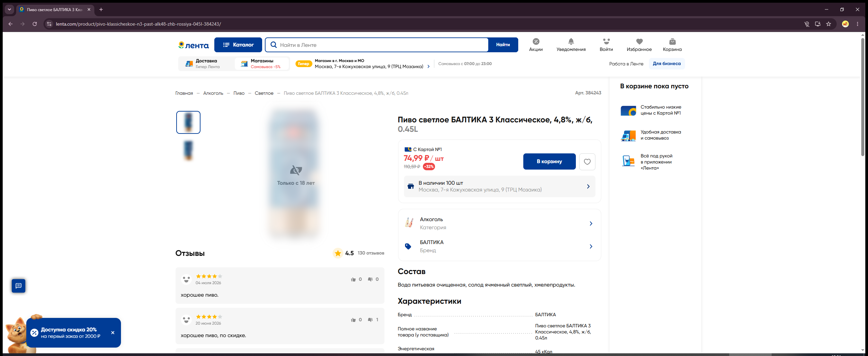Click the 'Всё под рукой' app icon
The image size is (868, 356).
point(628,161)
